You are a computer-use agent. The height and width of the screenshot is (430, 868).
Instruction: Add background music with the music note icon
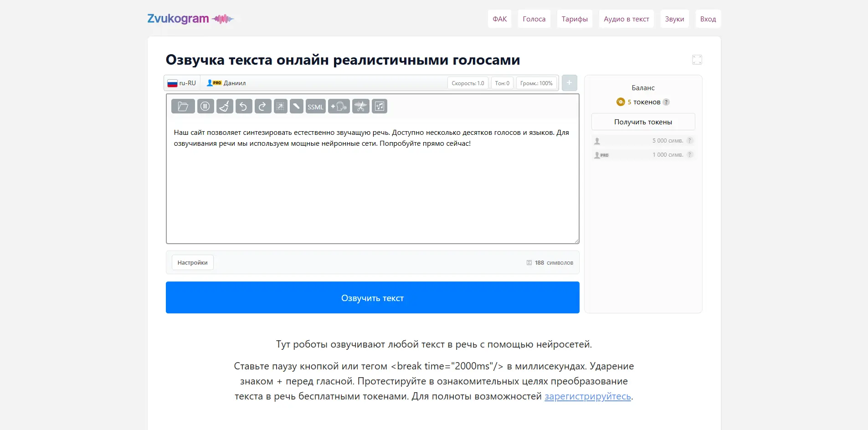pyautogui.click(x=380, y=106)
